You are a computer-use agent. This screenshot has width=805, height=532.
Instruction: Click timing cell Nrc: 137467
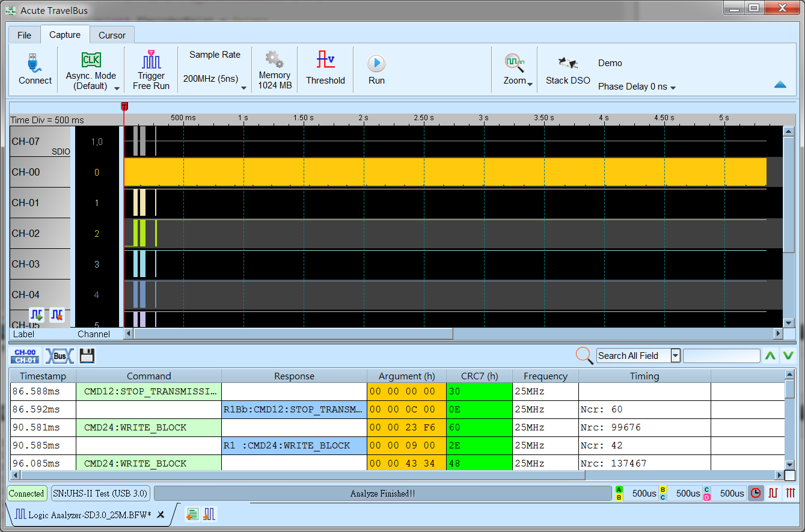(644, 463)
